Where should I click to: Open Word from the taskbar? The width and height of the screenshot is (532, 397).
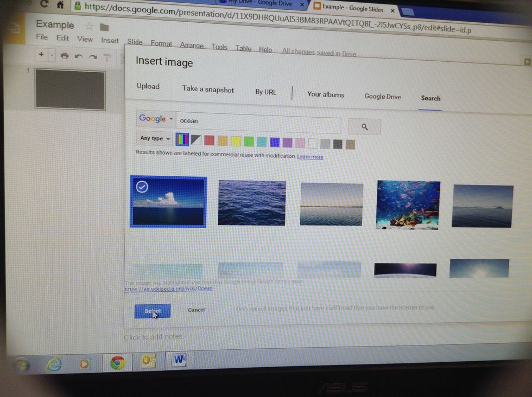tap(179, 360)
